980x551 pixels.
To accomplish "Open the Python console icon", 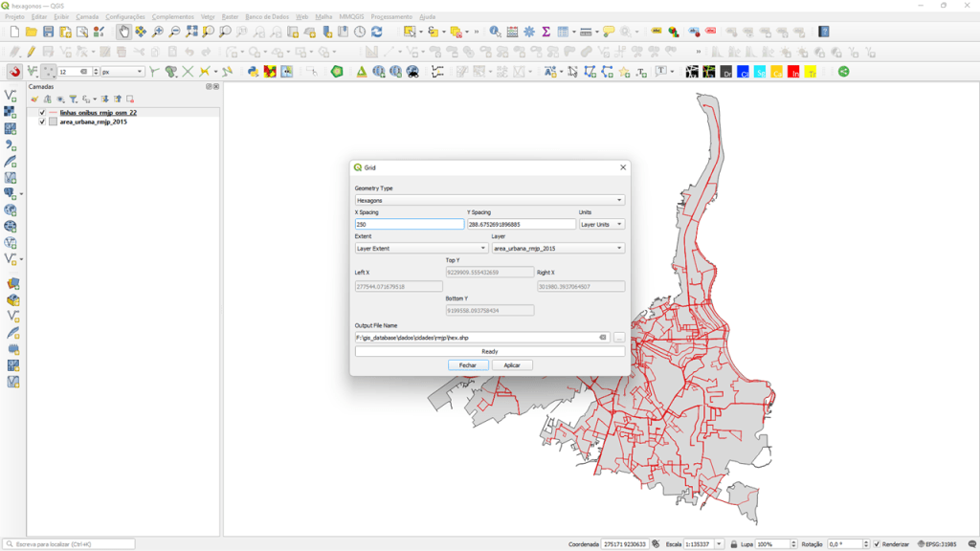I will 253,72.
